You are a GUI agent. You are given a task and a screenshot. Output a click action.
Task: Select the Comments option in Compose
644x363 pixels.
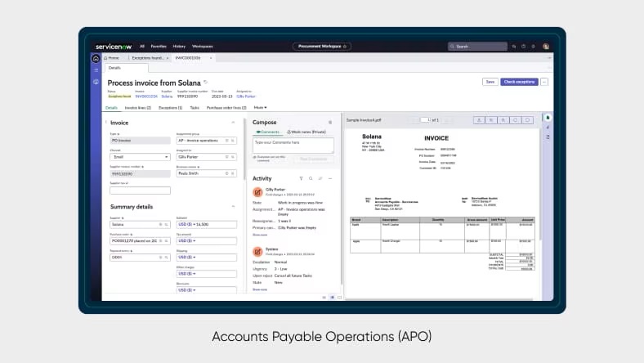pyautogui.click(x=267, y=132)
